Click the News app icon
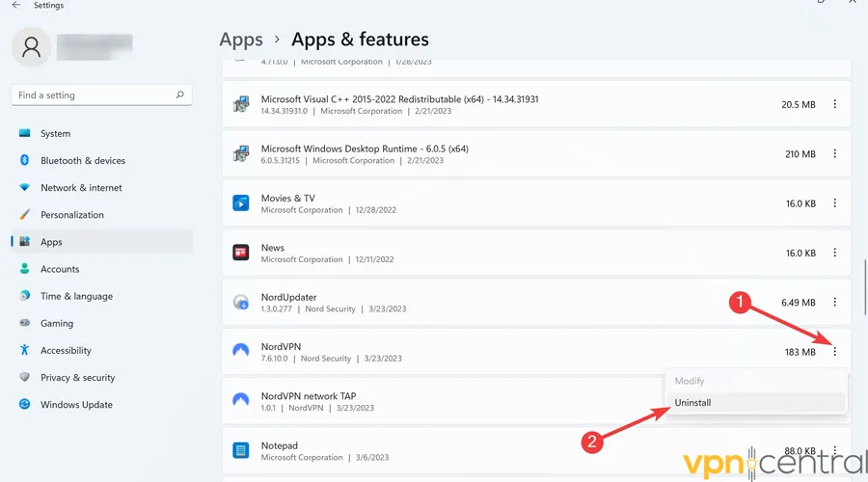 (x=241, y=253)
